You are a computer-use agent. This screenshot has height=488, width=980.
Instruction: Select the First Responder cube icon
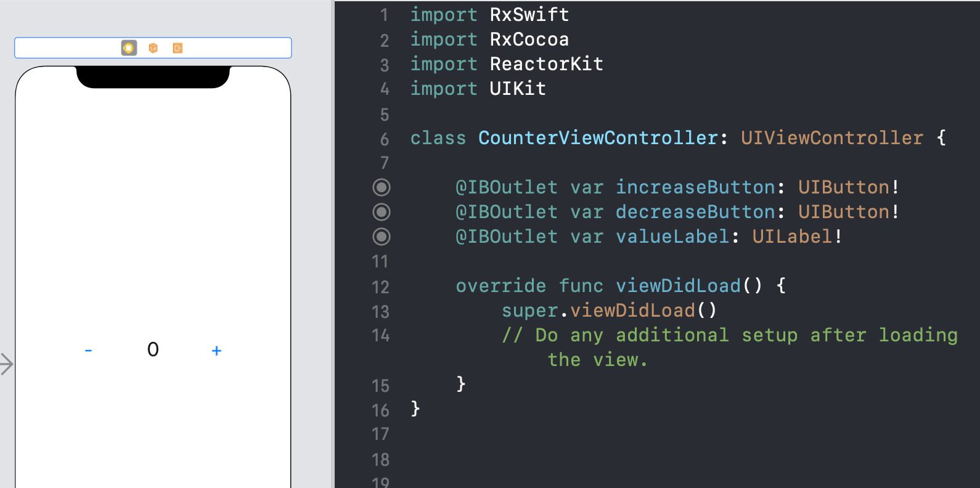[x=153, y=48]
